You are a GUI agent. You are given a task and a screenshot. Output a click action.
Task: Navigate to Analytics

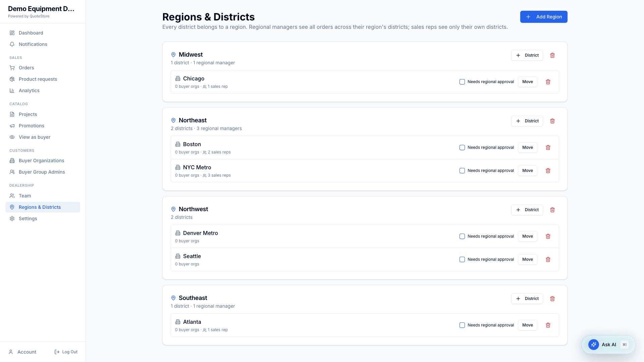click(x=43, y=90)
